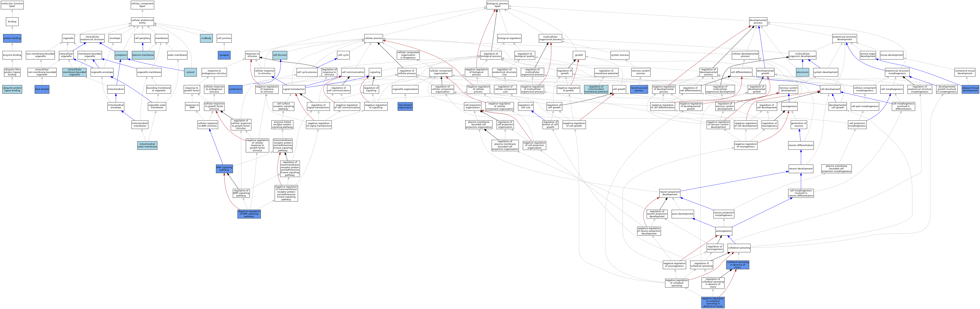
Task: Select blue 'collateral sprouting in absence of injury' node
Action: [x=738, y=265]
